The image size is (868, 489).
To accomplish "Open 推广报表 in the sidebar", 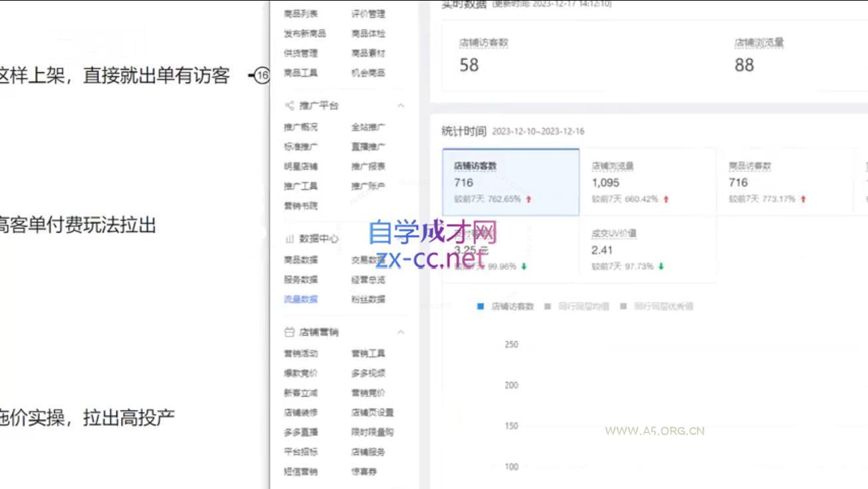I will point(368,167).
